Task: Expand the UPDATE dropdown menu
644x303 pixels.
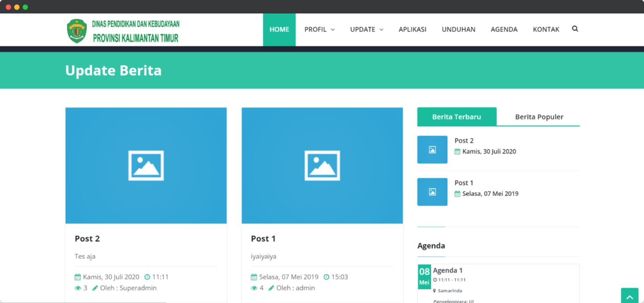Action: 366,29
